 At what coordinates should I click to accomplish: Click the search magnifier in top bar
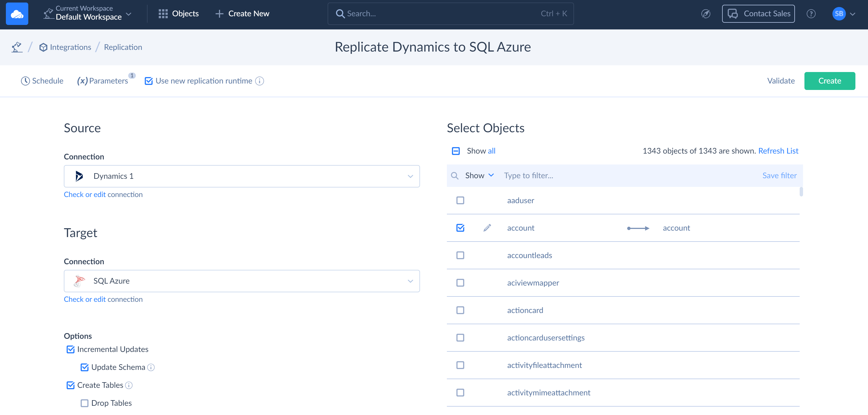(x=340, y=13)
